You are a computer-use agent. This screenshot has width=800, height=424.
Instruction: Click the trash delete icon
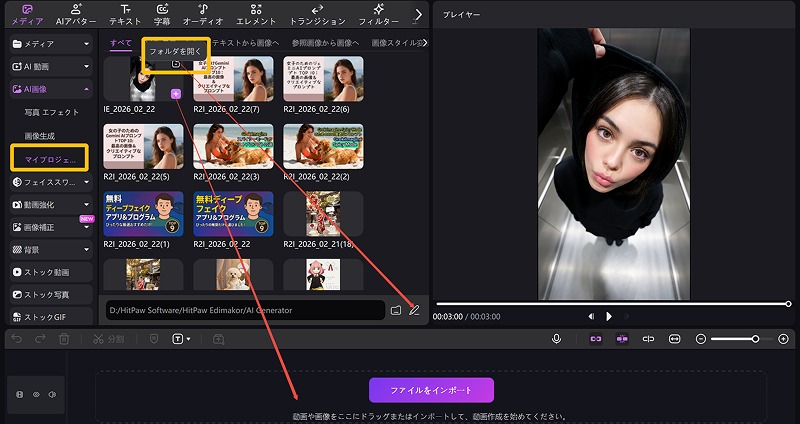pyautogui.click(x=64, y=339)
